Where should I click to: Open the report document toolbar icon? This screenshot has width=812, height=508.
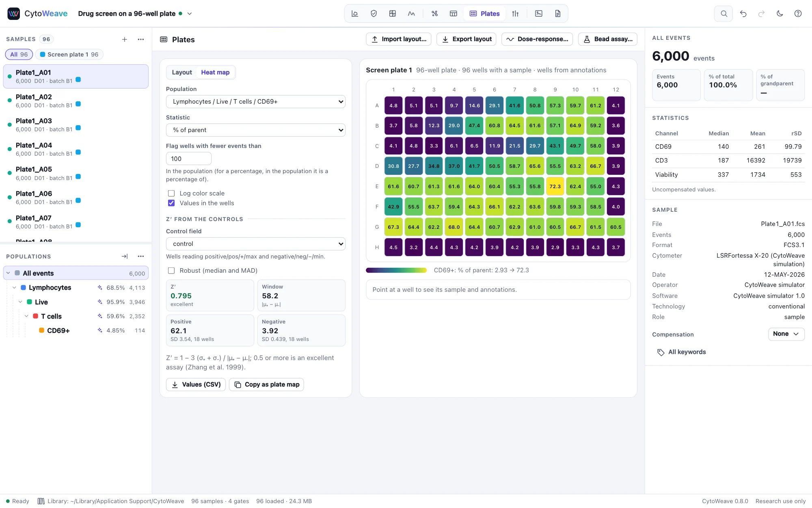tap(558, 13)
